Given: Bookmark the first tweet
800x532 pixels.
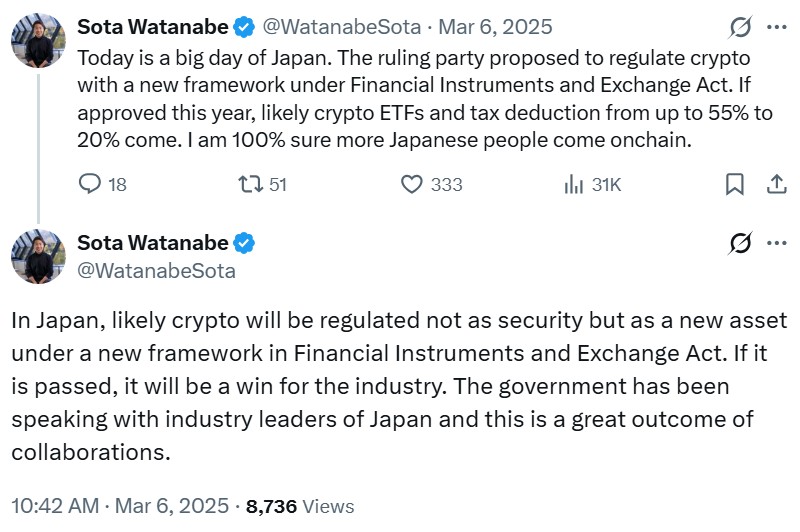Looking at the screenshot, I should [x=734, y=184].
